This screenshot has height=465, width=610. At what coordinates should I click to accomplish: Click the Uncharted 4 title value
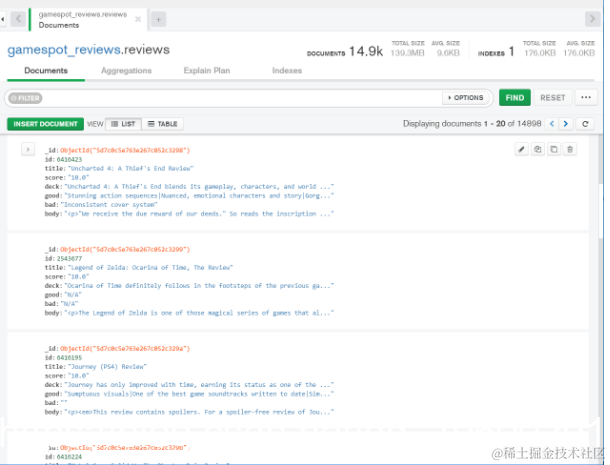coord(131,168)
